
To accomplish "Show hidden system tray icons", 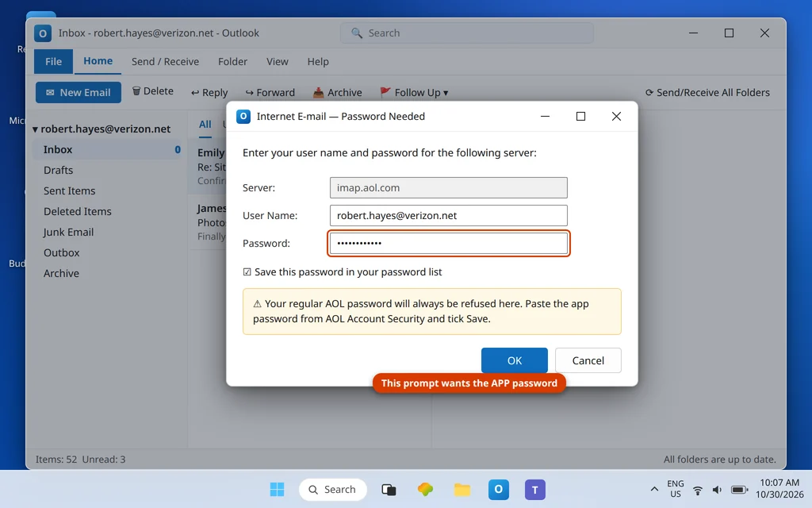I will coord(654,489).
